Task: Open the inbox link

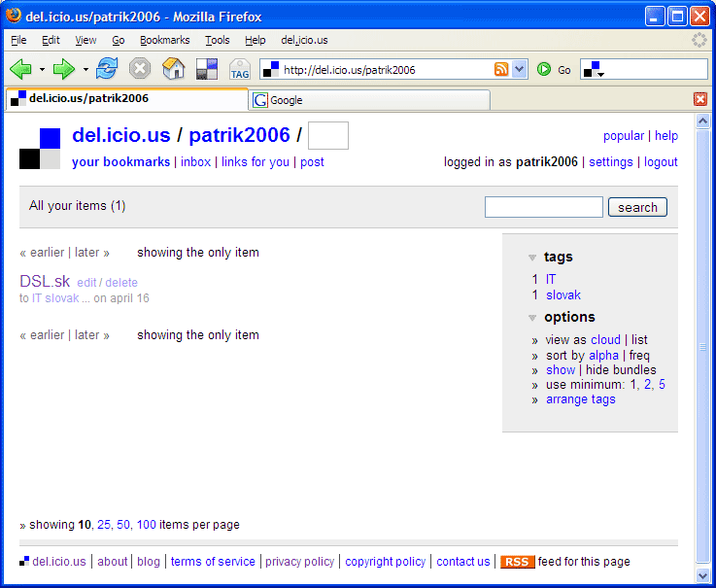Action: pyautogui.click(x=195, y=161)
